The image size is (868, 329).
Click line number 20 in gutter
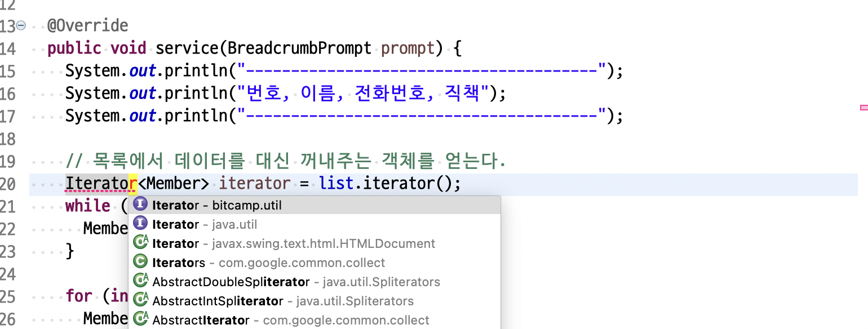[8, 184]
